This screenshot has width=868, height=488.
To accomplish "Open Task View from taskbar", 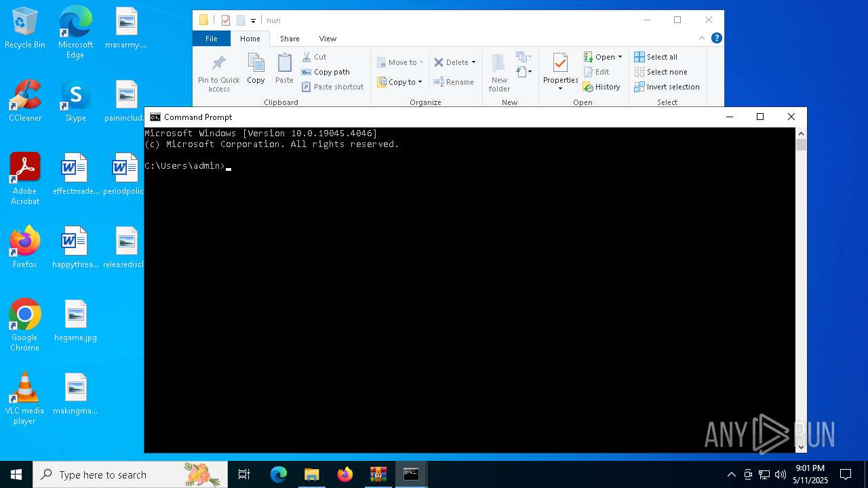I will (x=244, y=474).
